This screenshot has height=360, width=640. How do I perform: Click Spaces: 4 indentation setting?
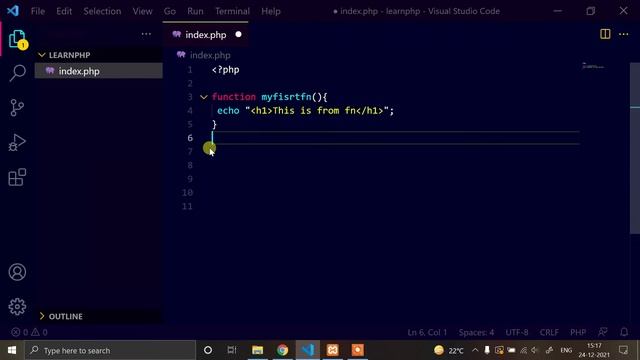click(476, 332)
